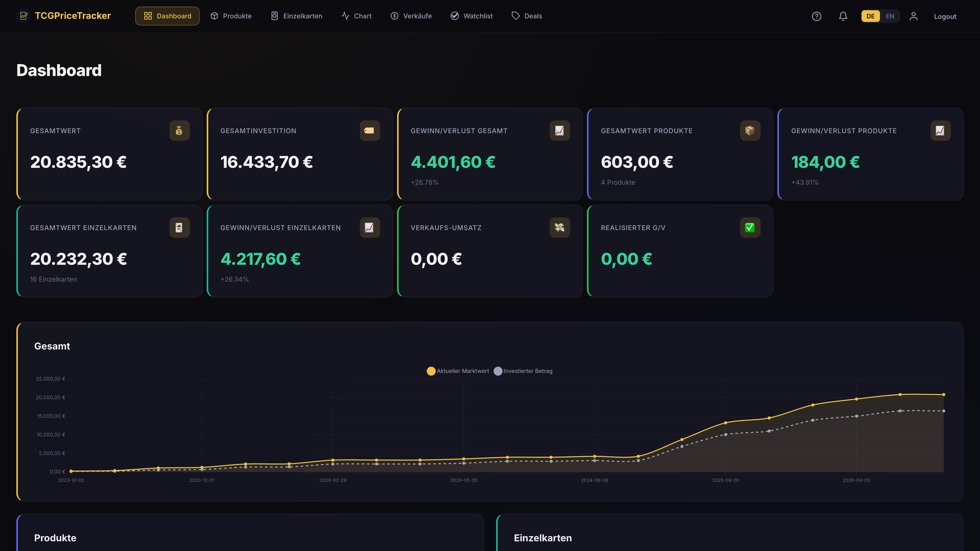Click card icon on Gesamtwert Einzelkarten card
Viewport: 980px width, 551px height.
pyautogui.click(x=179, y=228)
